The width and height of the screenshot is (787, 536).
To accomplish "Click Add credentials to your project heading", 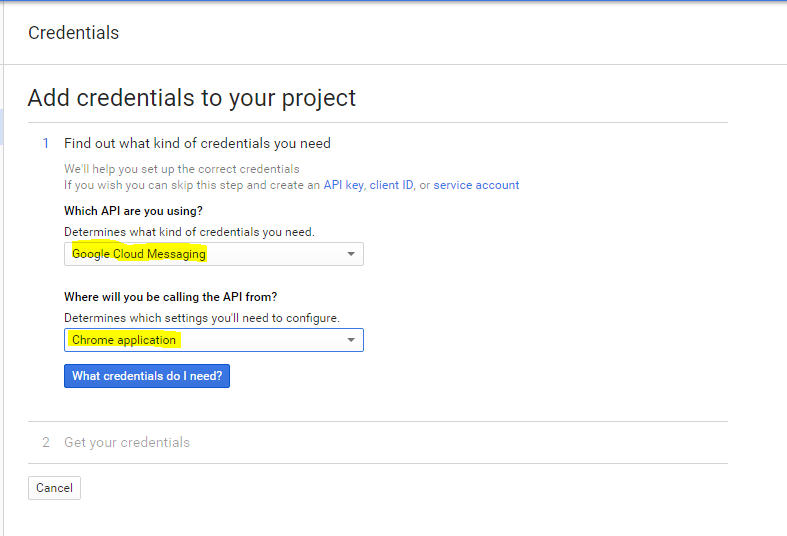I will [x=192, y=98].
